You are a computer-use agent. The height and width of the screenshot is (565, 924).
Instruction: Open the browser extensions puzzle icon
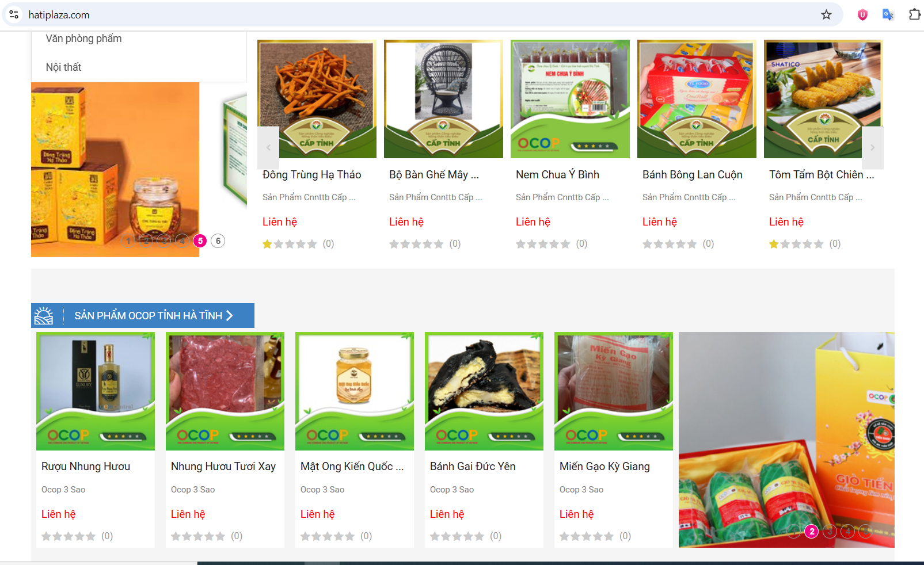(x=914, y=14)
